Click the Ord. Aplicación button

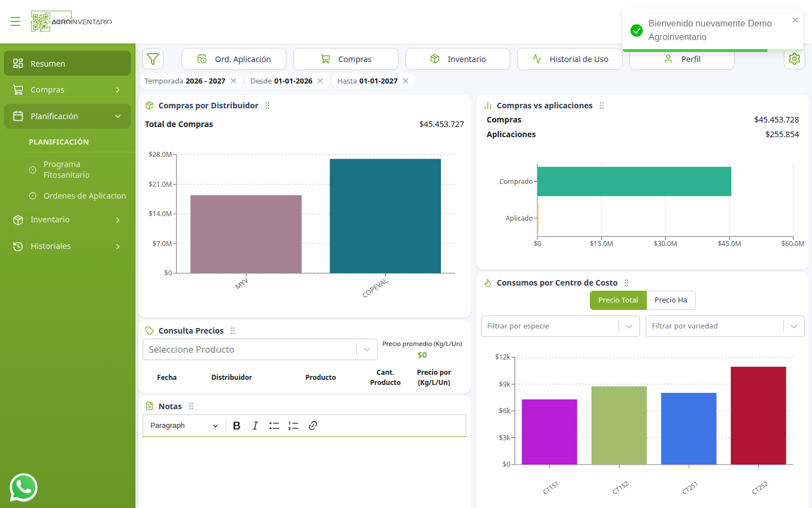click(234, 59)
